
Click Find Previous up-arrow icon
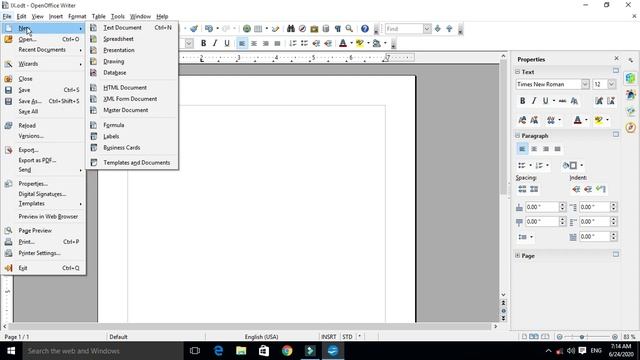(x=449, y=29)
